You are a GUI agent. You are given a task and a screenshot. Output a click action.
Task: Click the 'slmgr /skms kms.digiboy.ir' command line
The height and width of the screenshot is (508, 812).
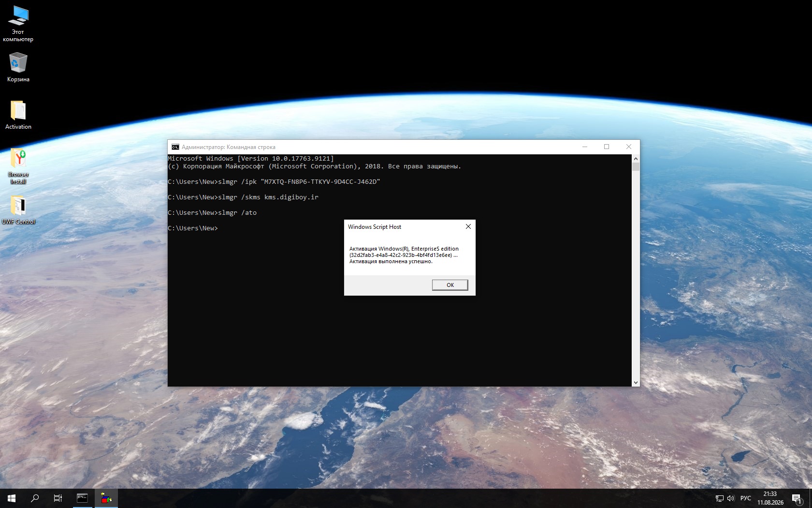[243, 197]
